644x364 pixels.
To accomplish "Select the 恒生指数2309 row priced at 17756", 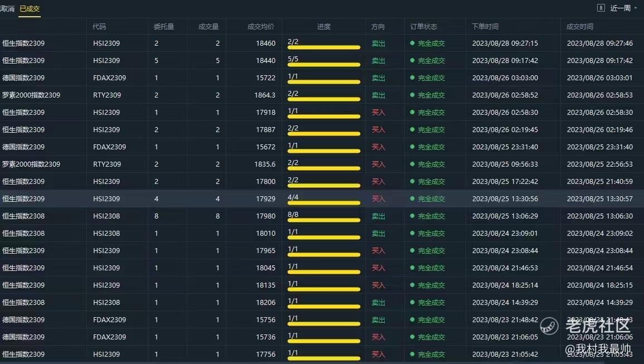I will click(322, 354).
